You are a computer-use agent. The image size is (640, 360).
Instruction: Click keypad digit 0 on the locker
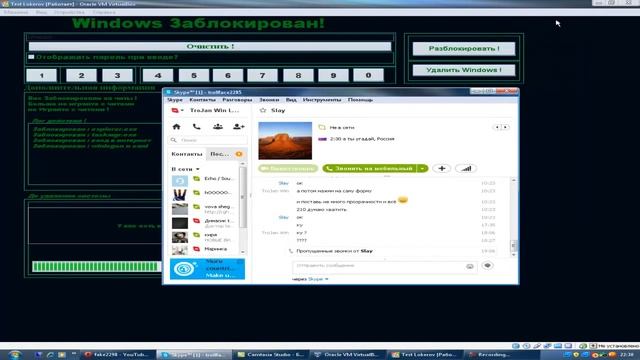(x=369, y=76)
